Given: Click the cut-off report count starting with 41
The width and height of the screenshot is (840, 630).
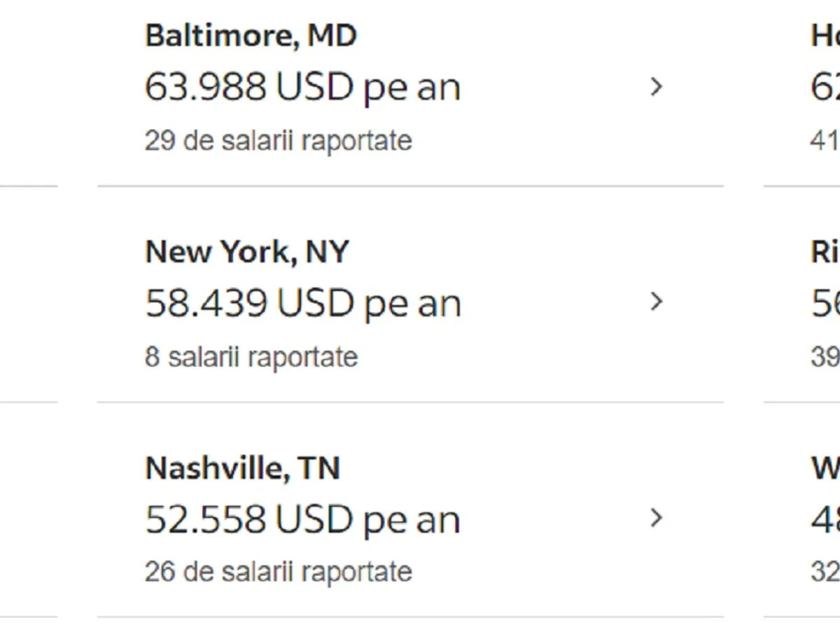Looking at the screenshot, I should (x=825, y=141).
